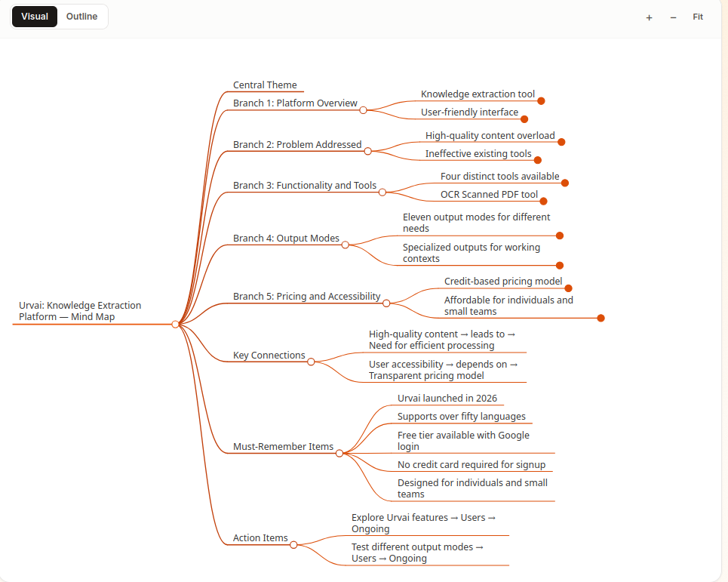
Task: Click 'User-friendly interface' text
Action: click(x=469, y=112)
